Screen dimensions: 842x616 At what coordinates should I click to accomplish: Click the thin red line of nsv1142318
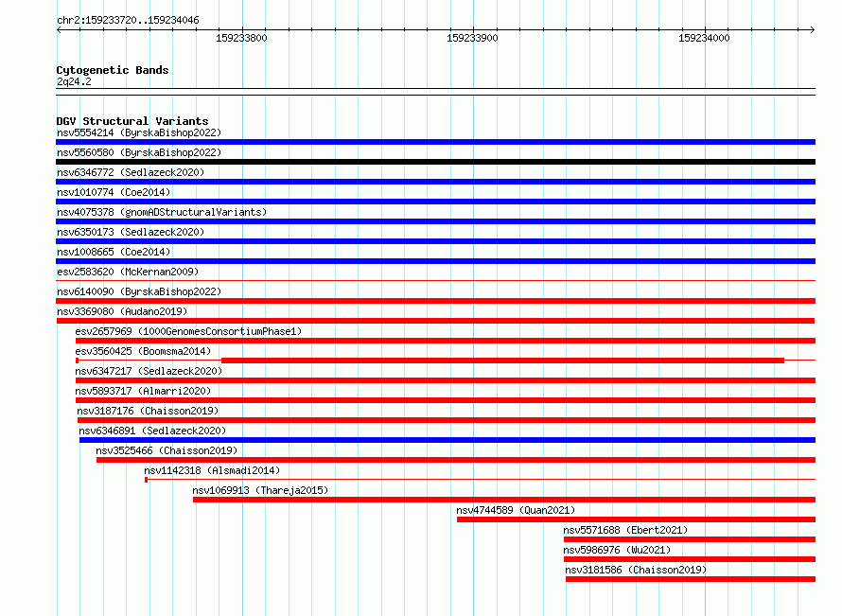coord(480,479)
